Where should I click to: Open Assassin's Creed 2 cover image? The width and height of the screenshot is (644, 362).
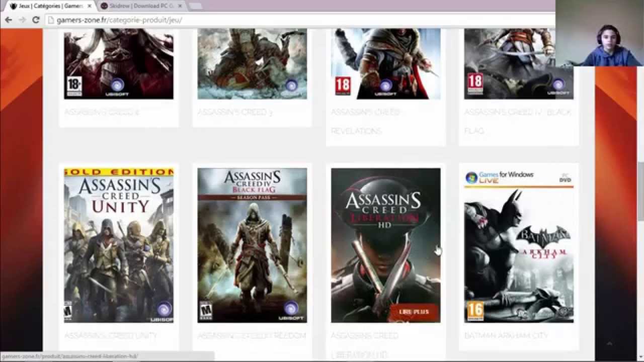(119, 64)
